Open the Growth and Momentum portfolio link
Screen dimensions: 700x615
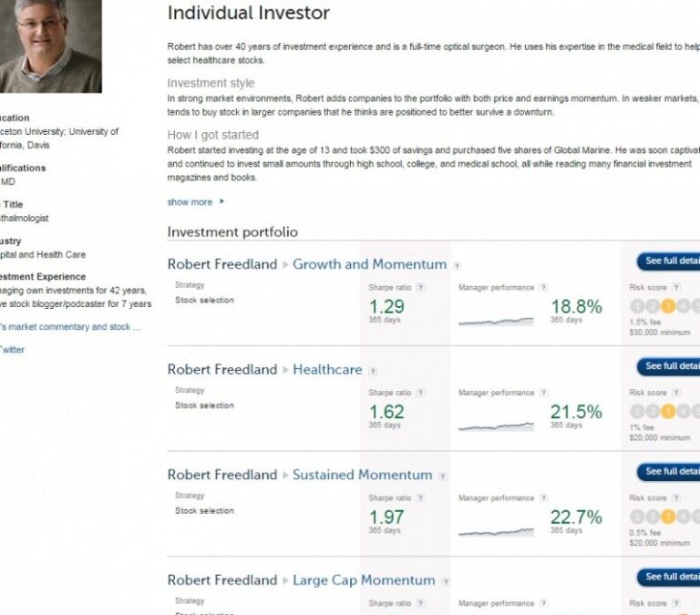(369, 264)
